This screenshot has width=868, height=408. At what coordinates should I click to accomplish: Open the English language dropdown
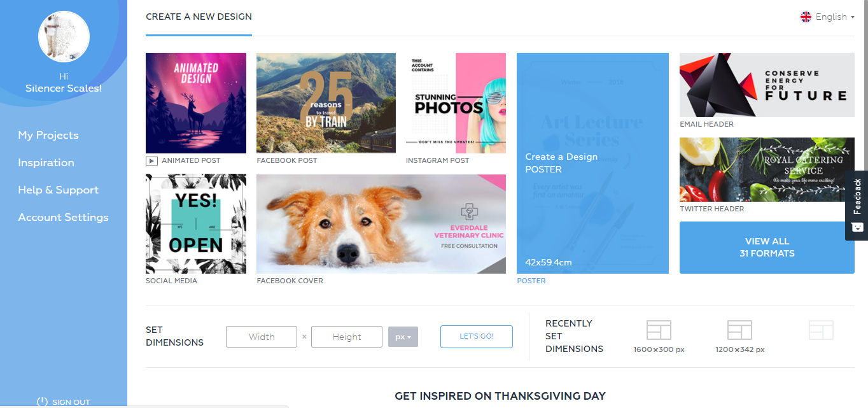point(827,17)
